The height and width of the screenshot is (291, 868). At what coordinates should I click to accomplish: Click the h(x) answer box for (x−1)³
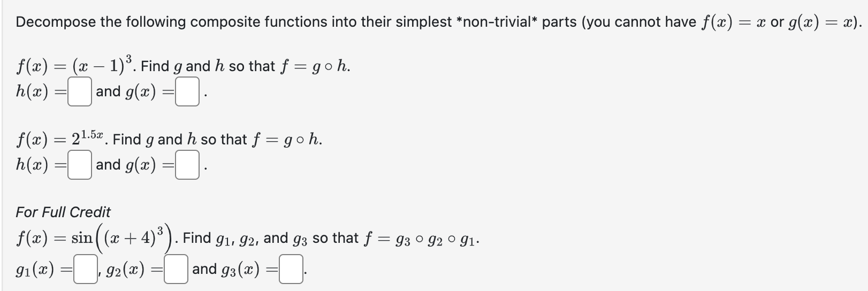coord(80,93)
